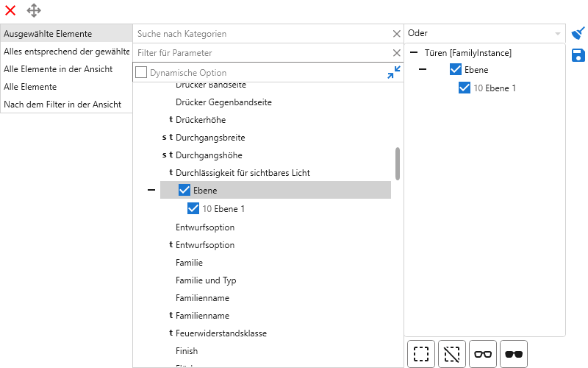The height and width of the screenshot is (368, 588).
Task: Enable the Dynamische Option checkbox
Action: [141, 72]
